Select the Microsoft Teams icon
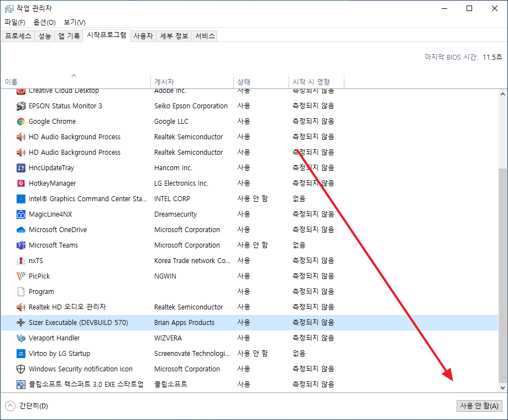 click(x=21, y=245)
